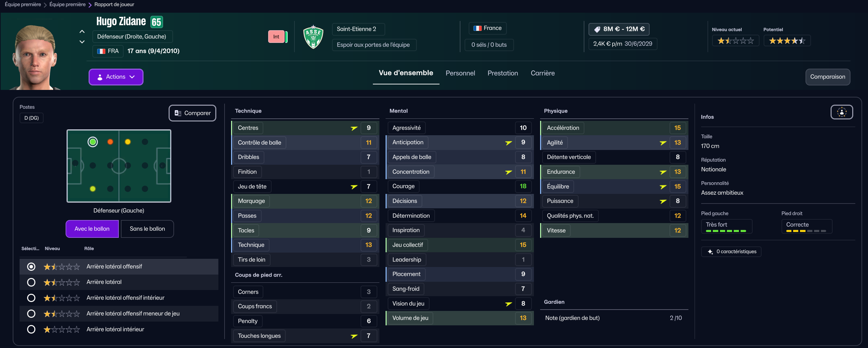Click the Infos panel player icon button
The image size is (868, 348).
[842, 112]
